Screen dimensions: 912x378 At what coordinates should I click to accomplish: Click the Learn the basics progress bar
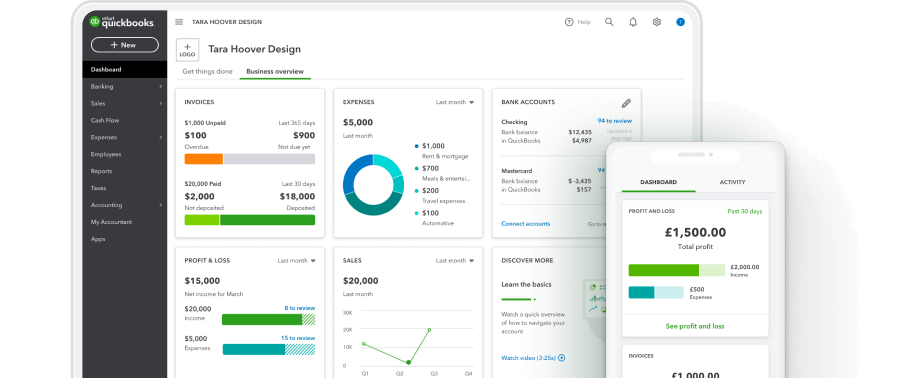click(x=519, y=299)
